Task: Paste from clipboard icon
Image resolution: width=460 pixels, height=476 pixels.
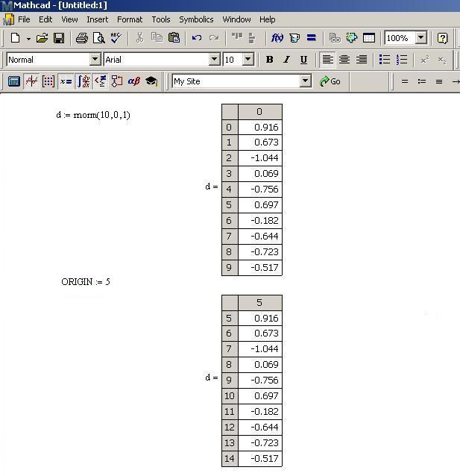Action: coord(174,37)
